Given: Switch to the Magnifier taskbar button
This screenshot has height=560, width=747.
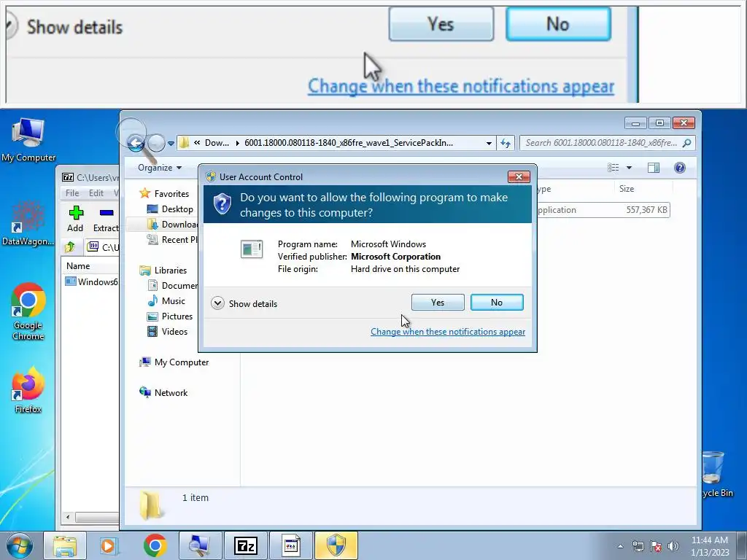Looking at the screenshot, I should coord(200,545).
